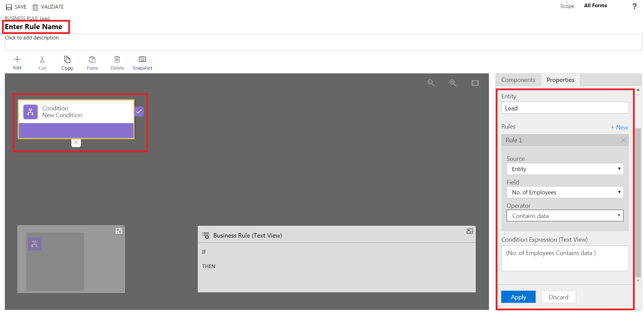Click the Entity input field

[565, 108]
